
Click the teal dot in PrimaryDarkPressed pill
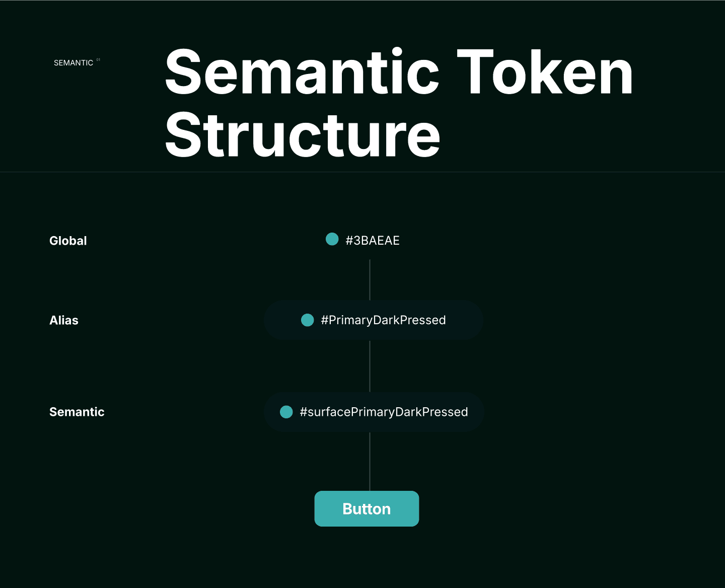[308, 320]
